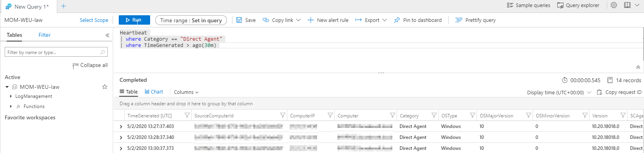Switch results to Chart view
Image resolution: width=644 pixels, height=153 pixels.
(x=154, y=92)
